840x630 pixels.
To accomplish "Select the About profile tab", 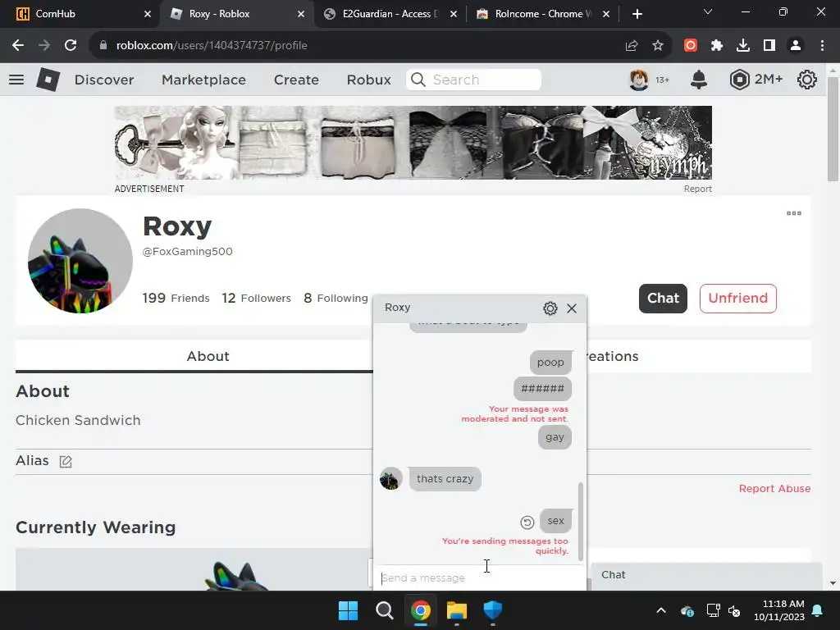I will (208, 356).
